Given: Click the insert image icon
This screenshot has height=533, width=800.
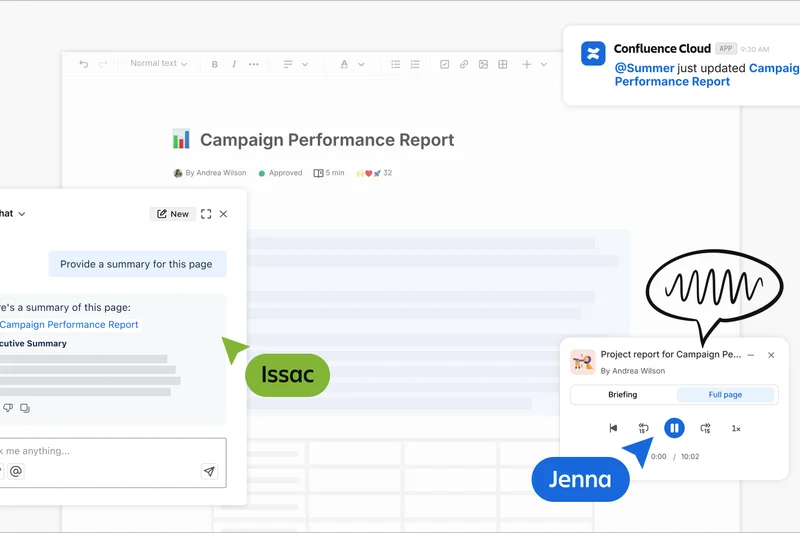Looking at the screenshot, I should 483,64.
